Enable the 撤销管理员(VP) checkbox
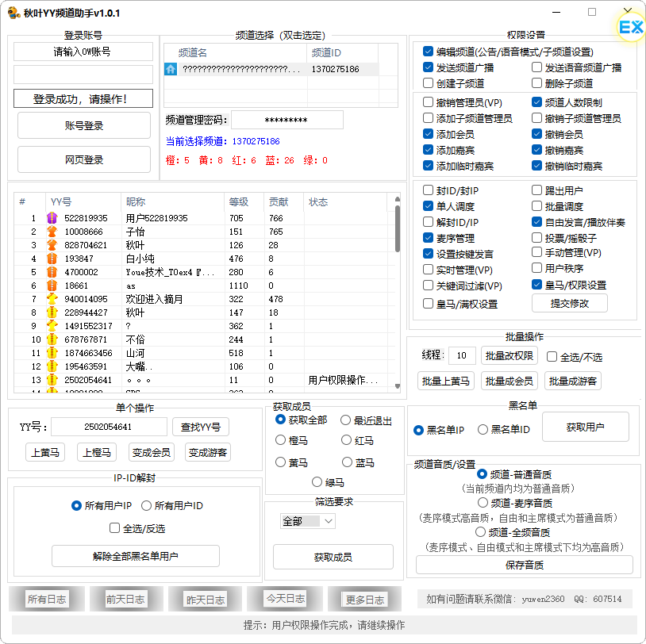Image resolution: width=646 pixels, height=644 pixels. coord(426,102)
